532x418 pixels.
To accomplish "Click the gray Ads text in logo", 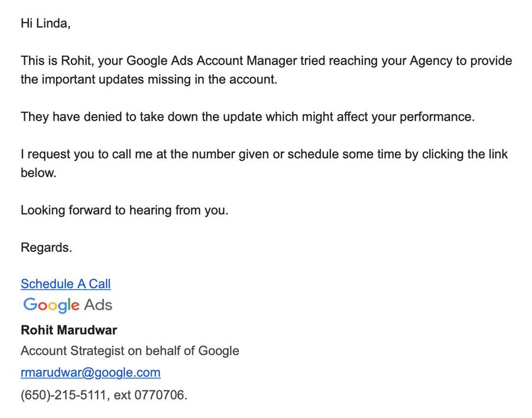I will click(98, 304).
